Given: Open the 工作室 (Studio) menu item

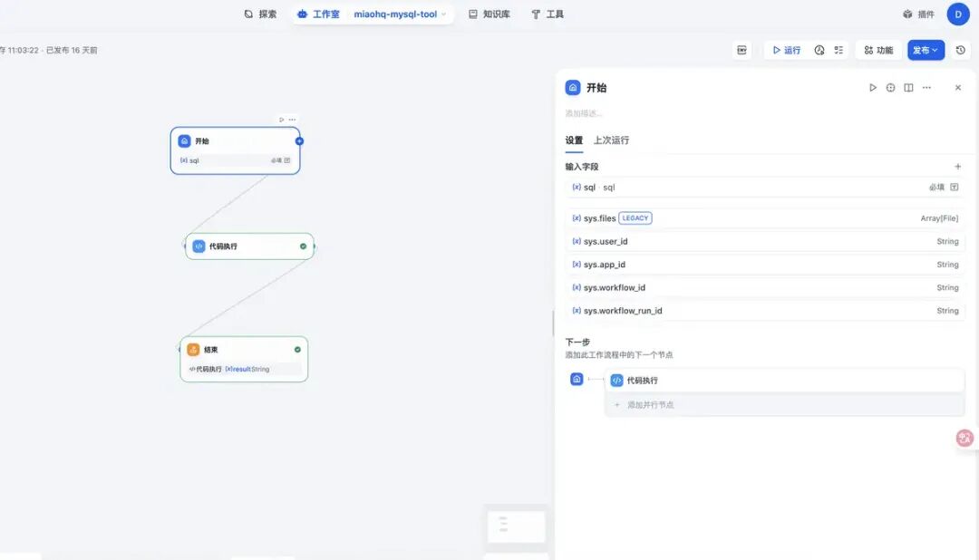Looking at the screenshot, I should [318, 14].
